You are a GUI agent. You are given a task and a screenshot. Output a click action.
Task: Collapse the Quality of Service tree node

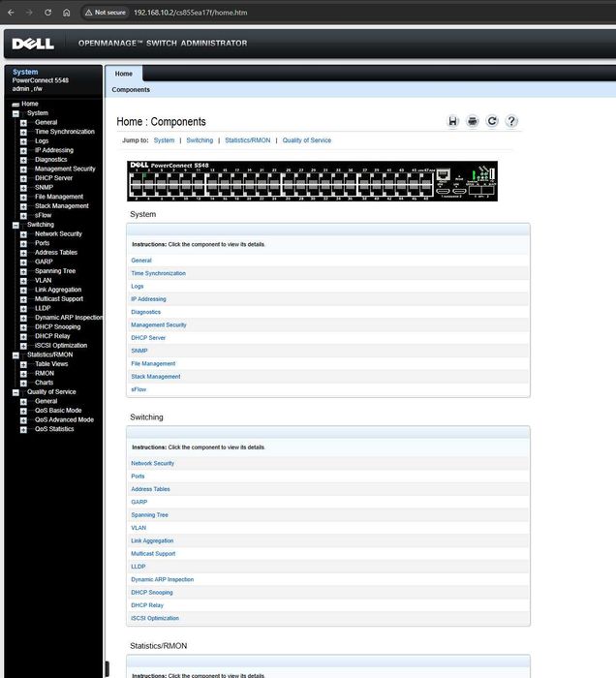pyautogui.click(x=16, y=392)
